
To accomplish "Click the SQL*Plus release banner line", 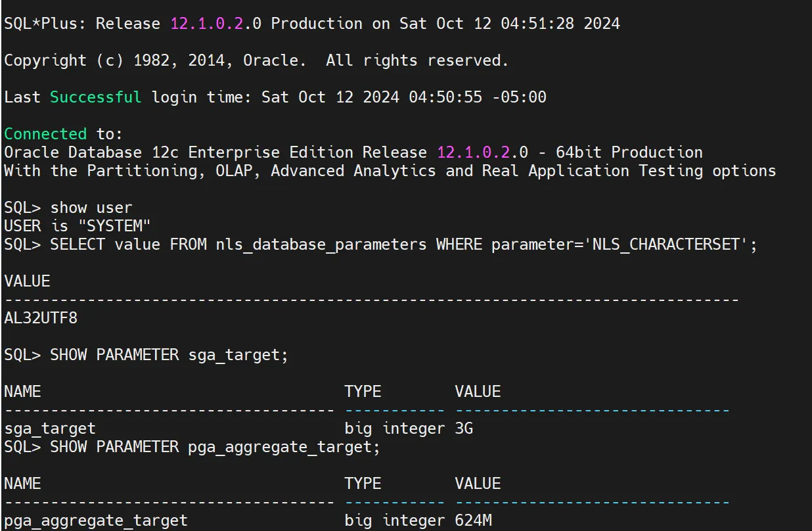I will (x=311, y=24).
